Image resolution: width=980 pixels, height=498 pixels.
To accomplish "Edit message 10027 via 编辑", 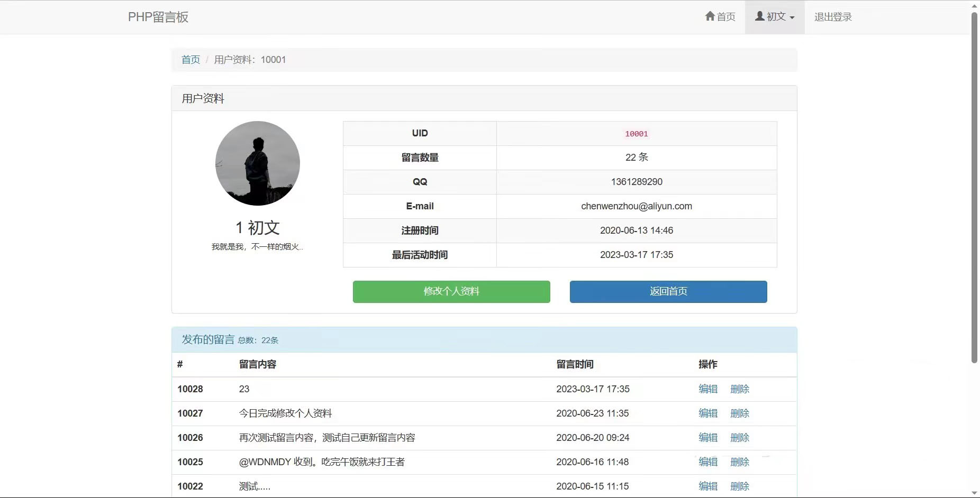I will coord(708,413).
